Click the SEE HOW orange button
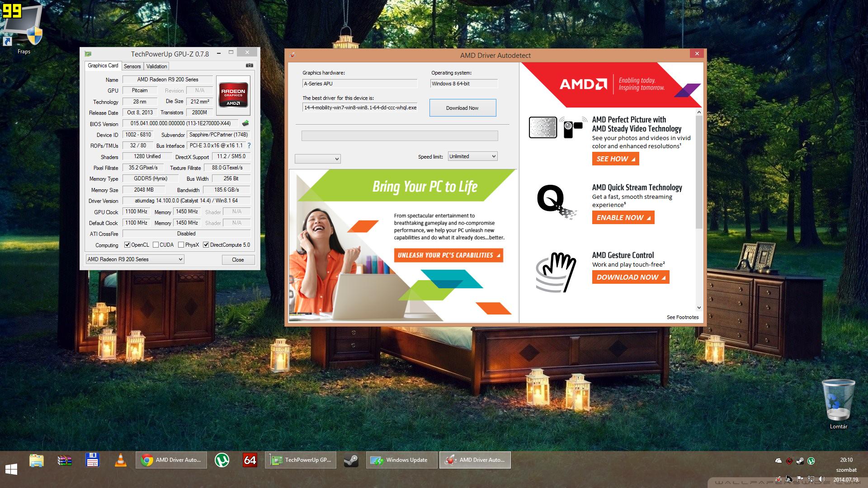The image size is (868, 488). (x=615, y=159)
